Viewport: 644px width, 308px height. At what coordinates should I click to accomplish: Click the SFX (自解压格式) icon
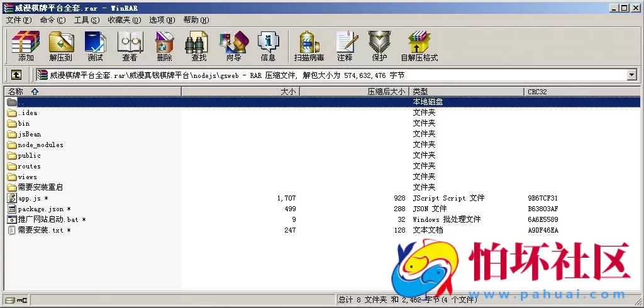[419, 46]
